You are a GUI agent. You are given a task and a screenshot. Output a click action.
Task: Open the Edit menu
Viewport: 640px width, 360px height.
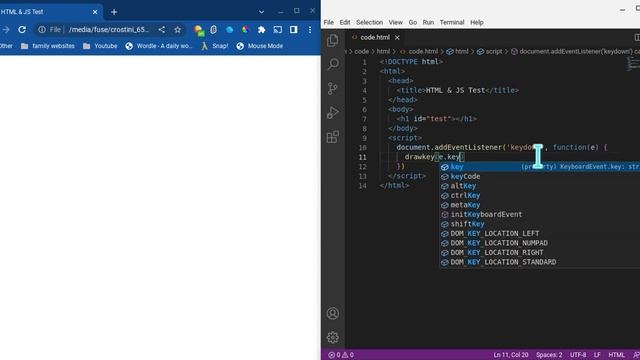coord(345,22)
